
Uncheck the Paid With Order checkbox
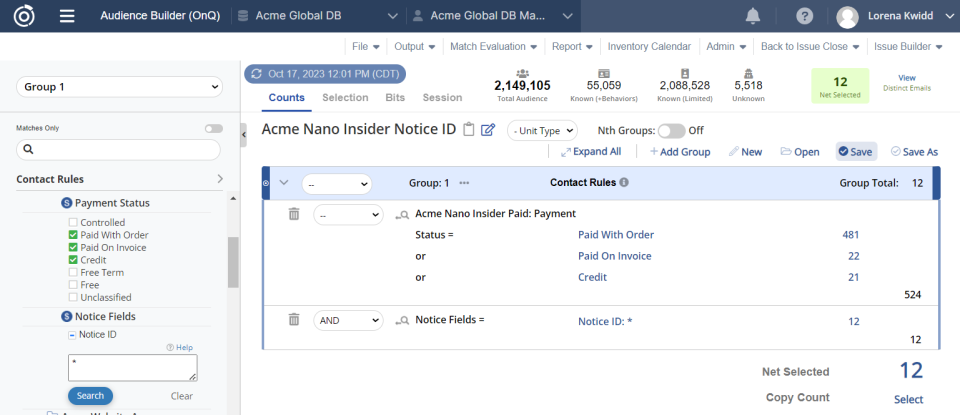(73, 235)
